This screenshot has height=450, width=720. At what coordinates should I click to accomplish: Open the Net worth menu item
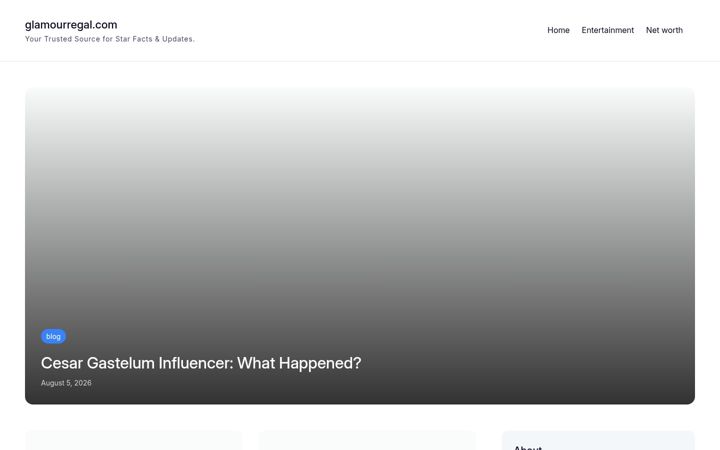coord(664,30)
